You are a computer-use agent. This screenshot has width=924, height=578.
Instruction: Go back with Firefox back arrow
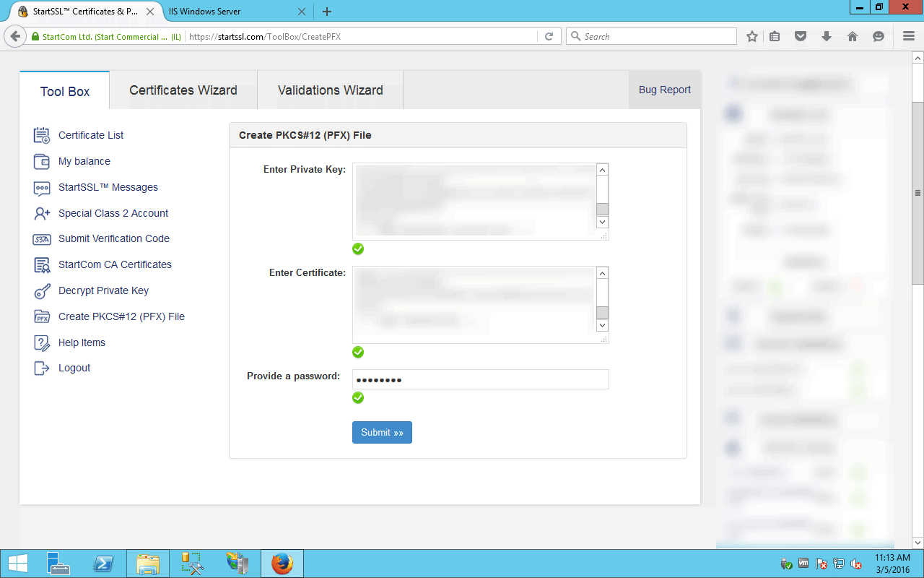pyautogui.click(x=15, y=36)
